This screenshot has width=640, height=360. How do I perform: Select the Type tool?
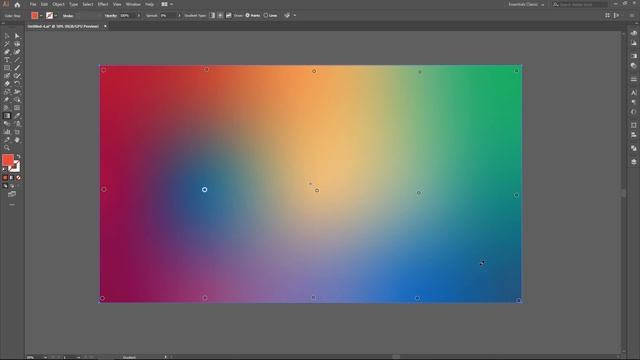tap(7, 60)
